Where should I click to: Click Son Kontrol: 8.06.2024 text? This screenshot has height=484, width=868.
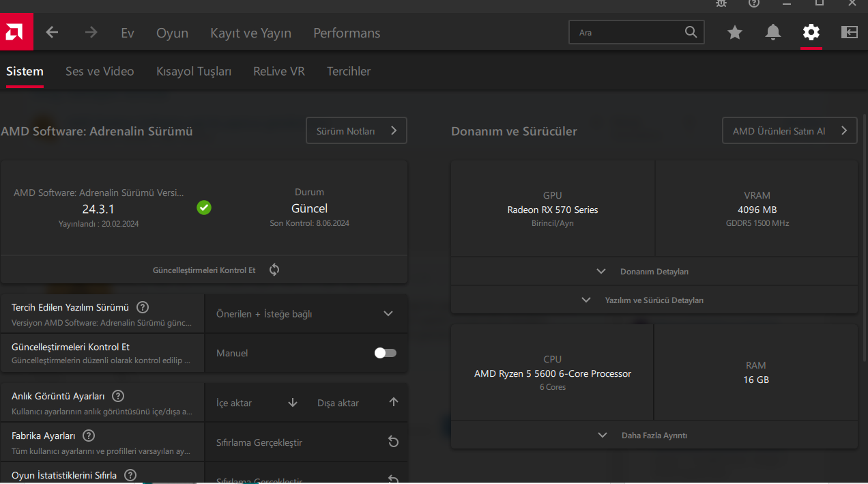click(309, 223)
